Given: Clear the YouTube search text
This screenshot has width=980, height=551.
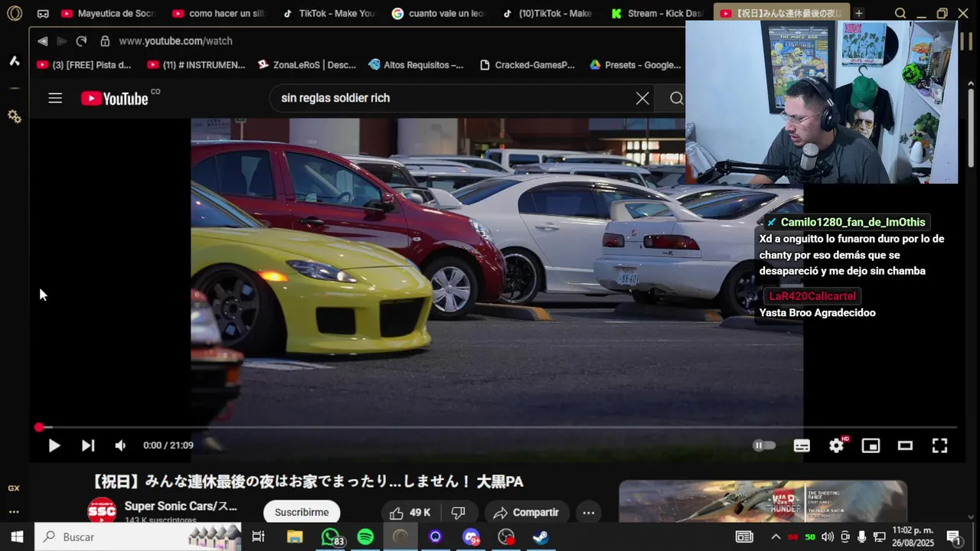Looking at the screenshot, I should click(642, 98).
